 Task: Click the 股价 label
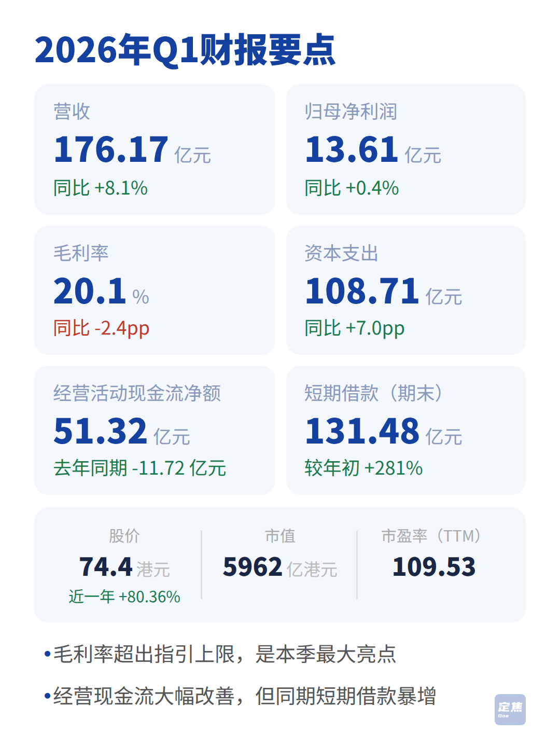coord(124,536)
